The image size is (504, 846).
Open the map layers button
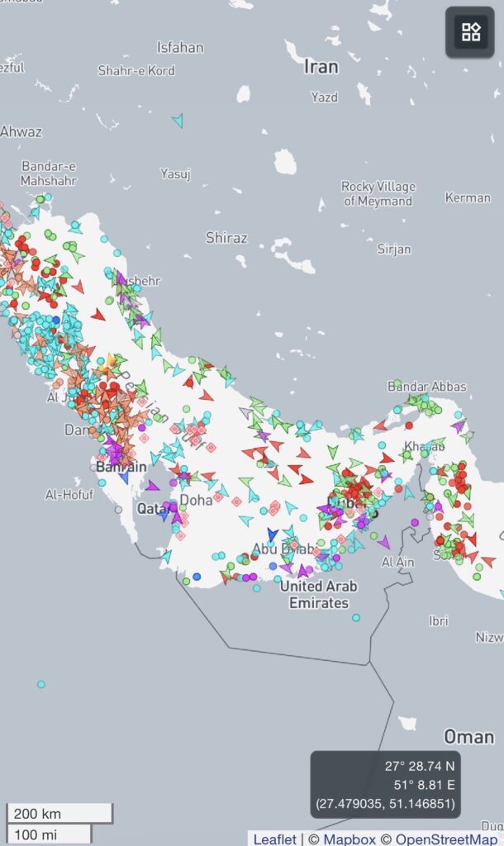470,32
